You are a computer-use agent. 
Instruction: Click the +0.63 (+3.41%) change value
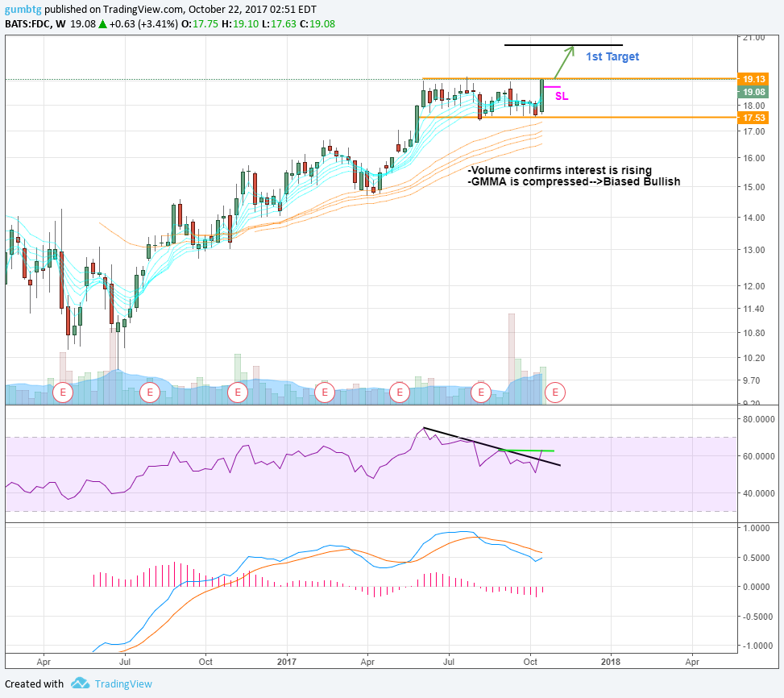[143, 24]
